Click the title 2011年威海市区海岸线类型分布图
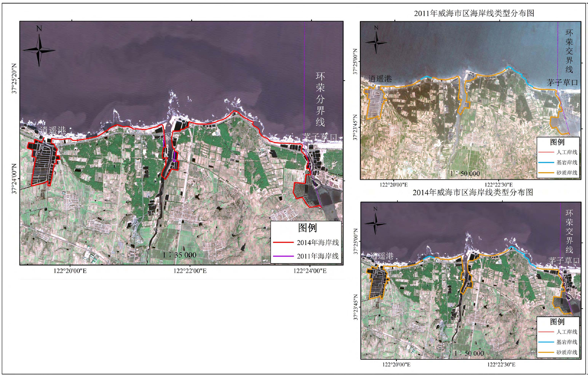Image resolution: width=588 pixels, height=377 pixels. [474, 13]
